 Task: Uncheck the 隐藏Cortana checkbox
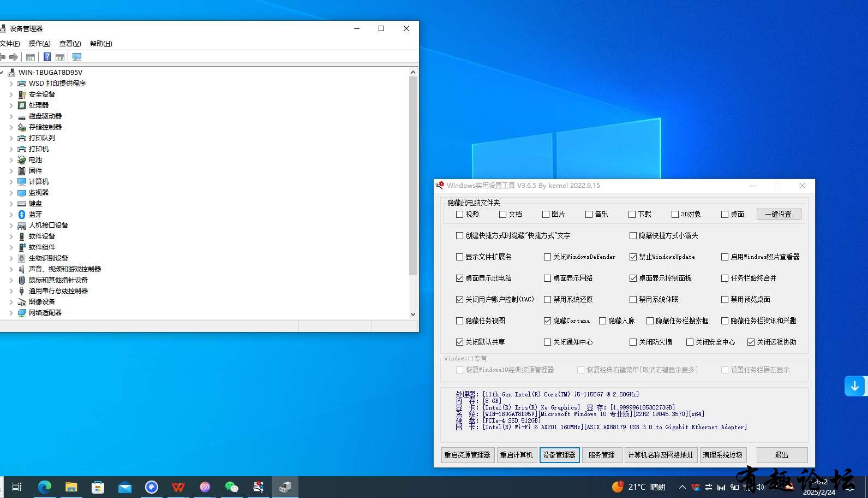pos(547,321)
